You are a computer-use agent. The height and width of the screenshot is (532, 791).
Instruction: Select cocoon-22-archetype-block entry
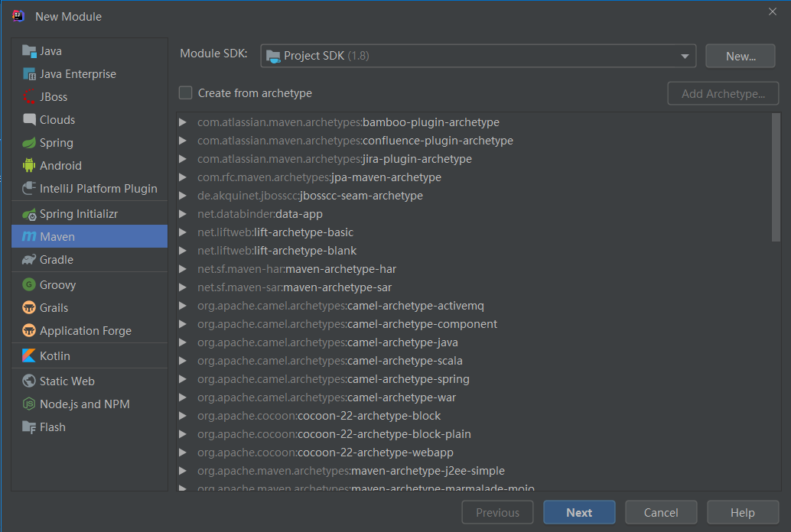point(319,416)
